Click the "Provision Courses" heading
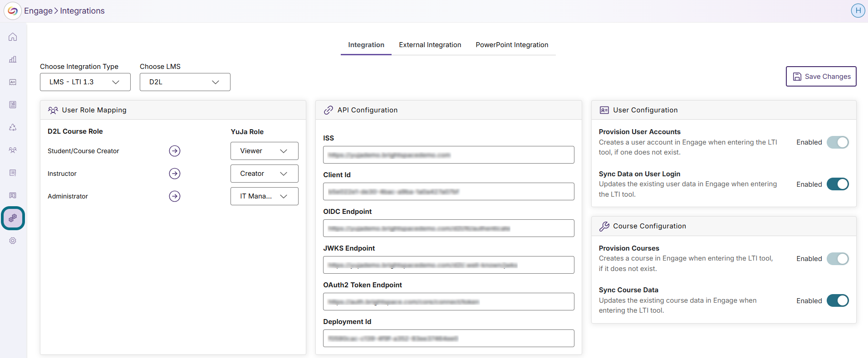The image size is (868, 358). click(629, 248)
